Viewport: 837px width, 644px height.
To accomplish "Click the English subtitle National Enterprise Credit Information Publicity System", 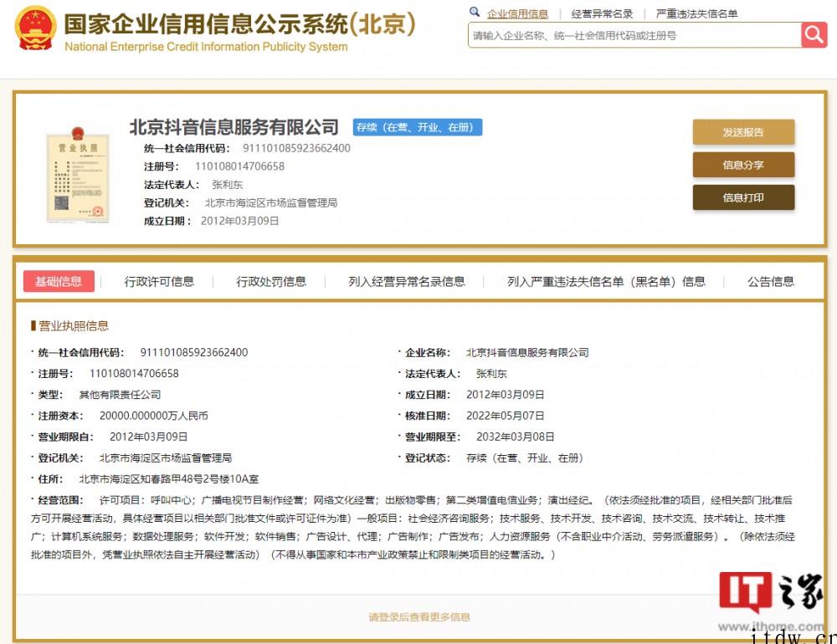I will click(x=206, y=47).
